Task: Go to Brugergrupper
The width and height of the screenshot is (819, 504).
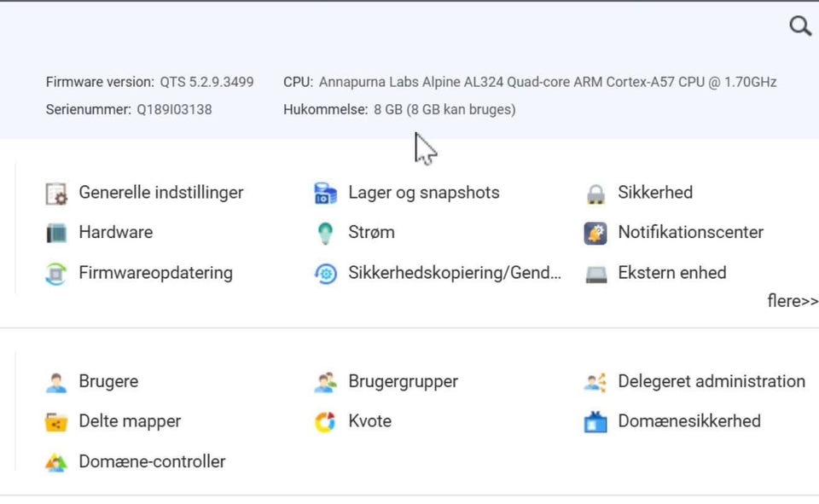Action: point(404,381)
